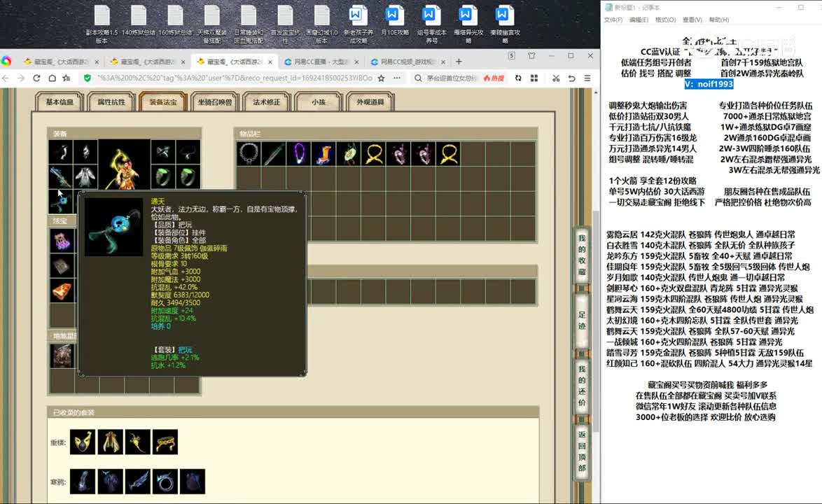Select the 装备法宝 tab
Image resolution: width=822 pixels, height=504 pixels.
point(163,102)
